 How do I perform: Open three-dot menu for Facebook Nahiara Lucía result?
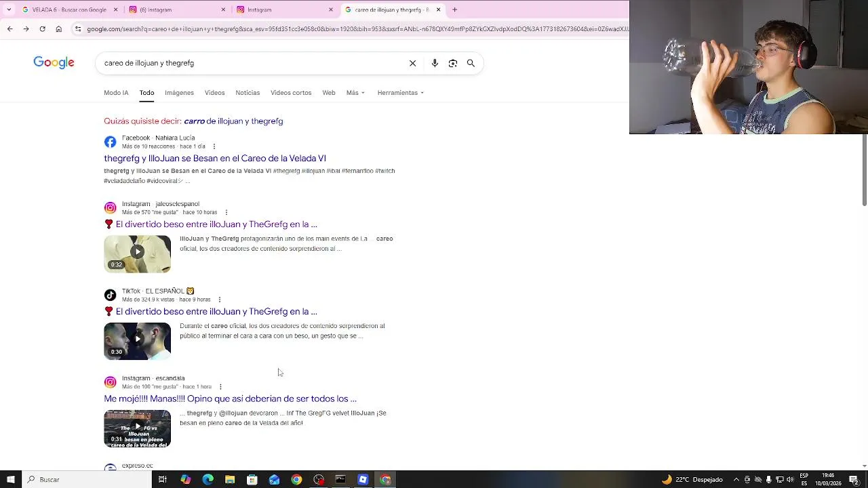coord(214,146)
